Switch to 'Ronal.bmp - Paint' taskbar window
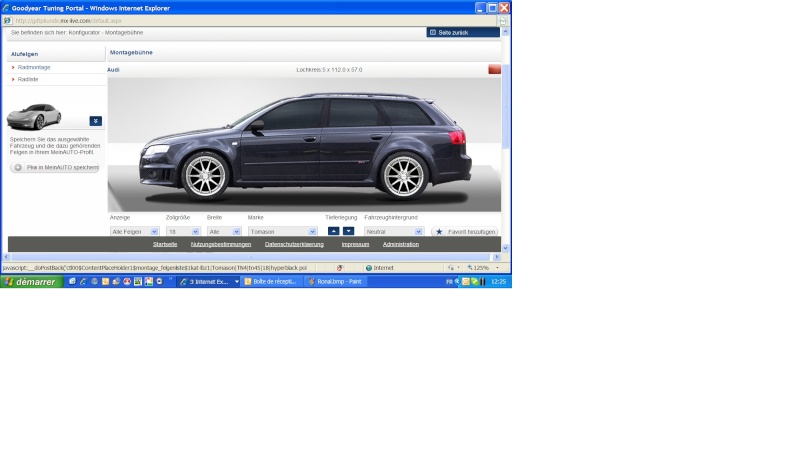 tap(335, 282)
